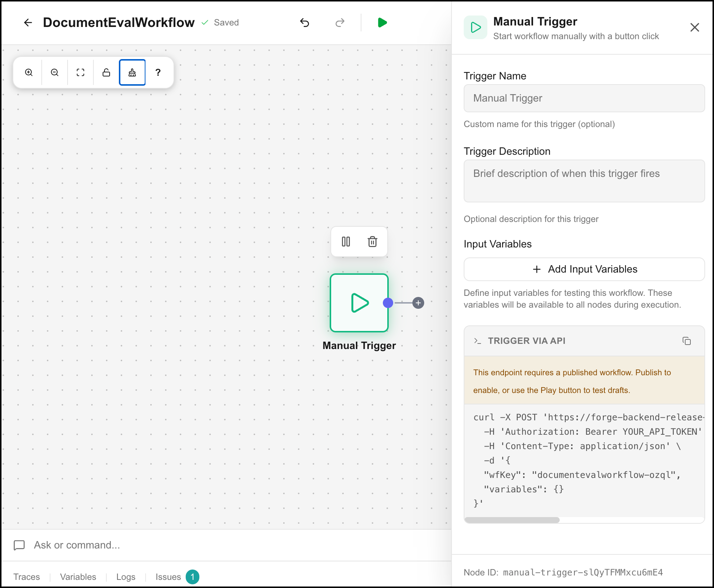Run the workflow with green play button

[382, 23]
